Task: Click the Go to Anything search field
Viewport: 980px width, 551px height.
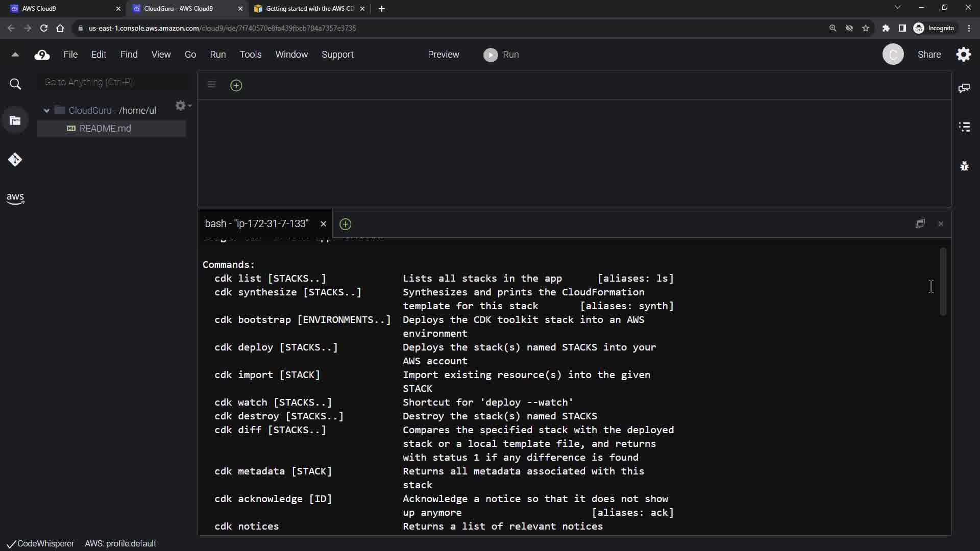Action: (x=113, y=82)
